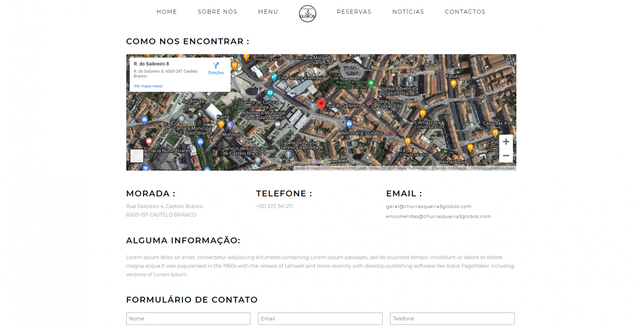Viewport: 644px width, 330px height.
Task: Navigate to NOTÍCIAS
Action: 408,12
